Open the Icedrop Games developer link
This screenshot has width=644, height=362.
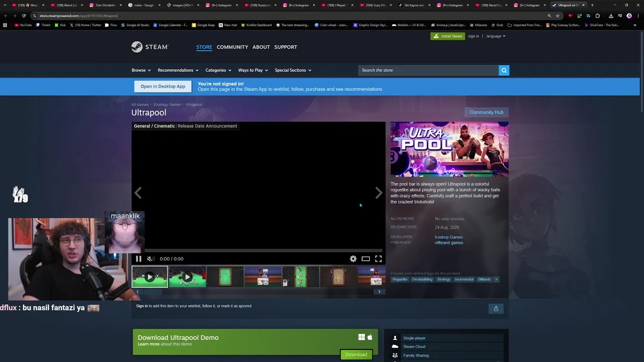(449, 237)
